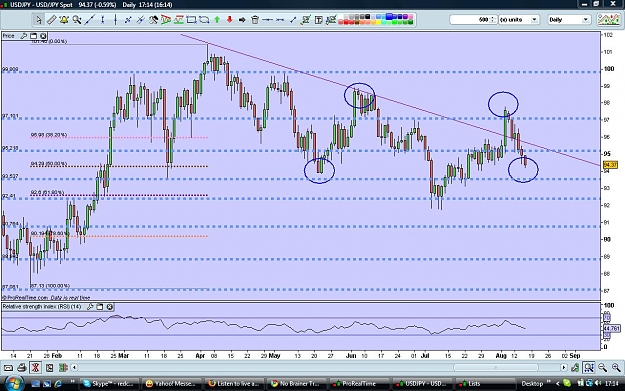Pick the green color swatch
The width and height of the screenshot is (625, 391).
click(x=395, y=22)
